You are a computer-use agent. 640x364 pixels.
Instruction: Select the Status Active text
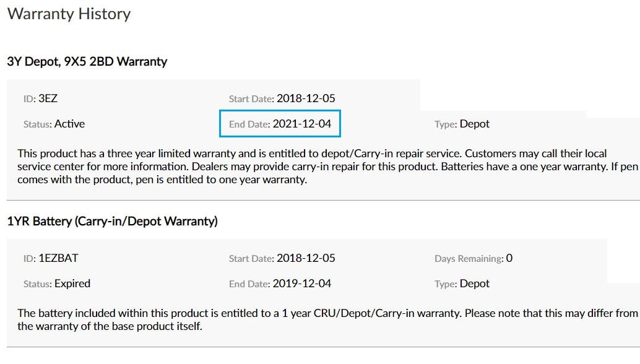pos(54,124)
